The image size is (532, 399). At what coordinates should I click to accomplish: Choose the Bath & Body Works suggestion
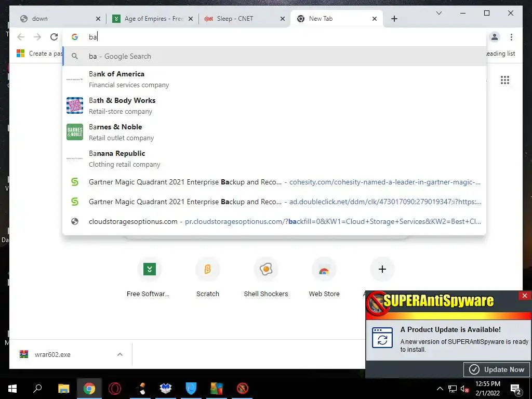[x=274, y=106]
